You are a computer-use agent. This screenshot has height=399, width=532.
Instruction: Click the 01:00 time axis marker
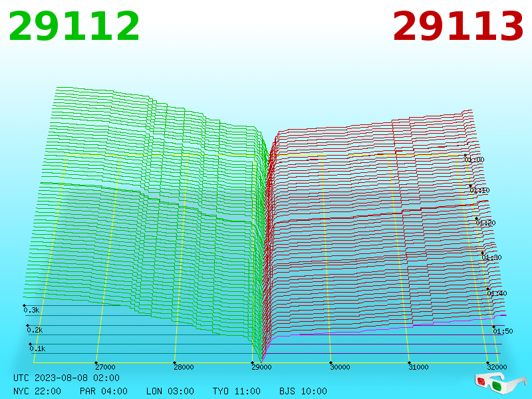474,160
